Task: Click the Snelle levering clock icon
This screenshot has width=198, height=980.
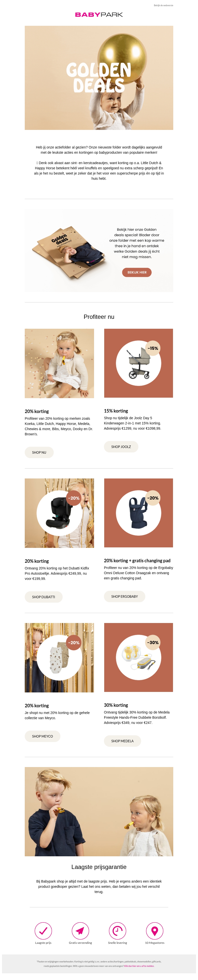Action: coord(117,931)
